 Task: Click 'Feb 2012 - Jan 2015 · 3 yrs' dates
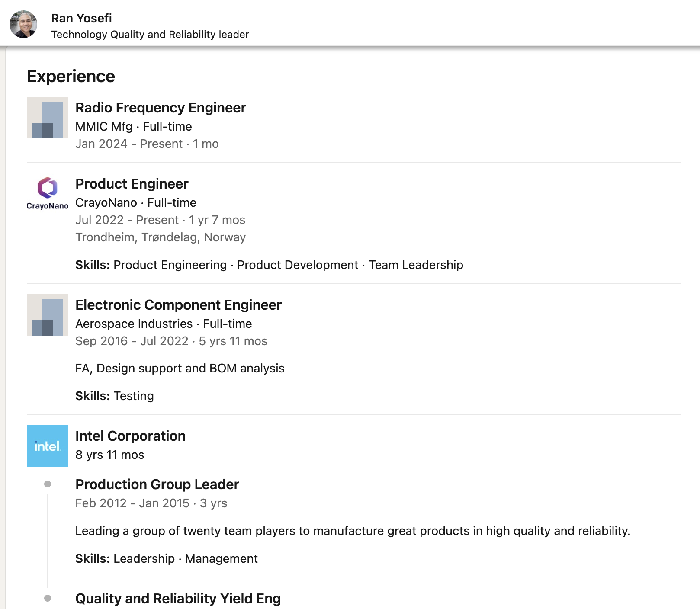151,503
